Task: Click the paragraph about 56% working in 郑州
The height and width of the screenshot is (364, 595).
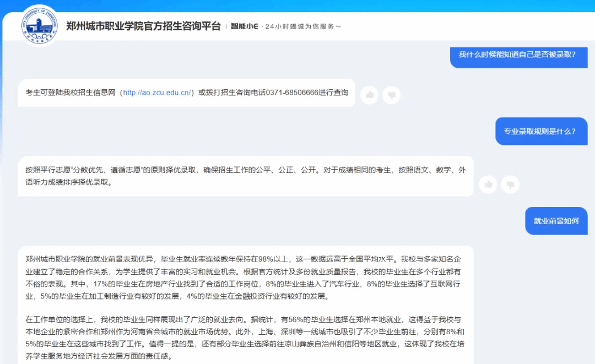Action: 245,319
